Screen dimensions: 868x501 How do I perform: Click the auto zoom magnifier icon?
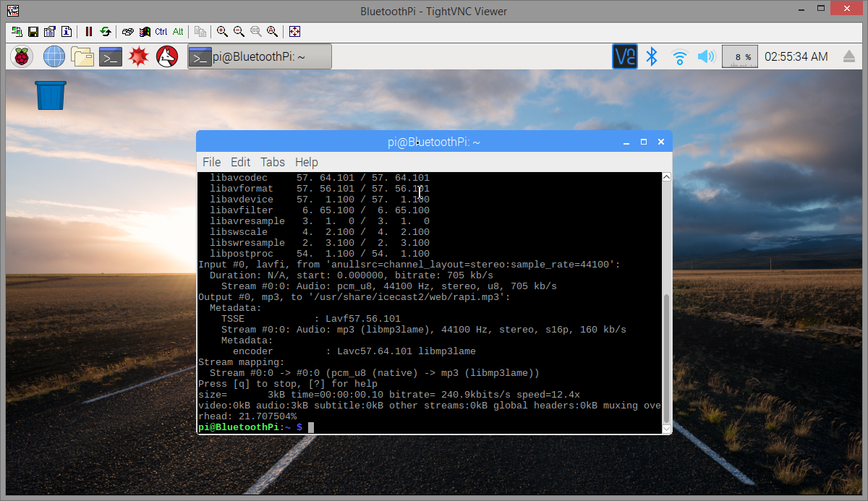click(272, 32)
